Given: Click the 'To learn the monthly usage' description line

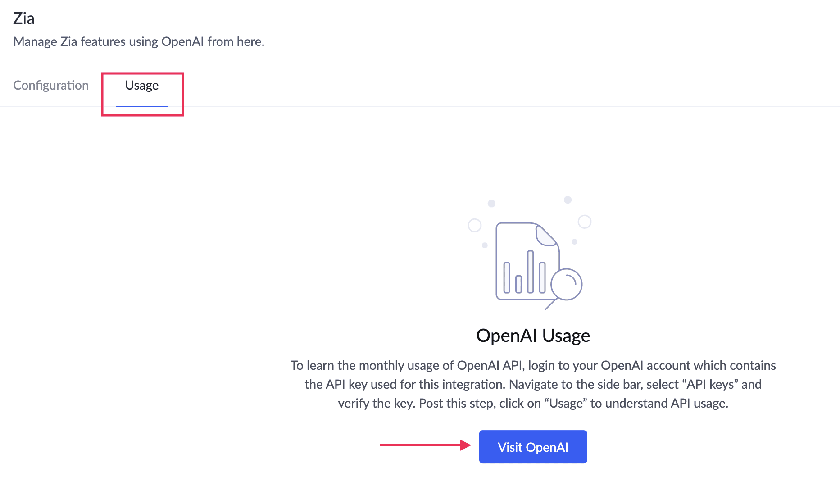Looking at the screenshot, I should tap(533, 366).
